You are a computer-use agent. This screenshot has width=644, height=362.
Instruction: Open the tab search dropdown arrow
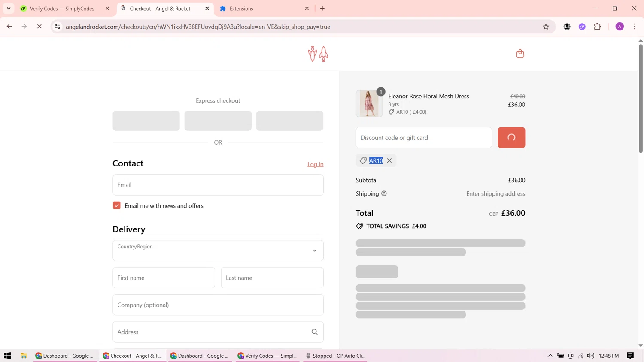point(9,9)
